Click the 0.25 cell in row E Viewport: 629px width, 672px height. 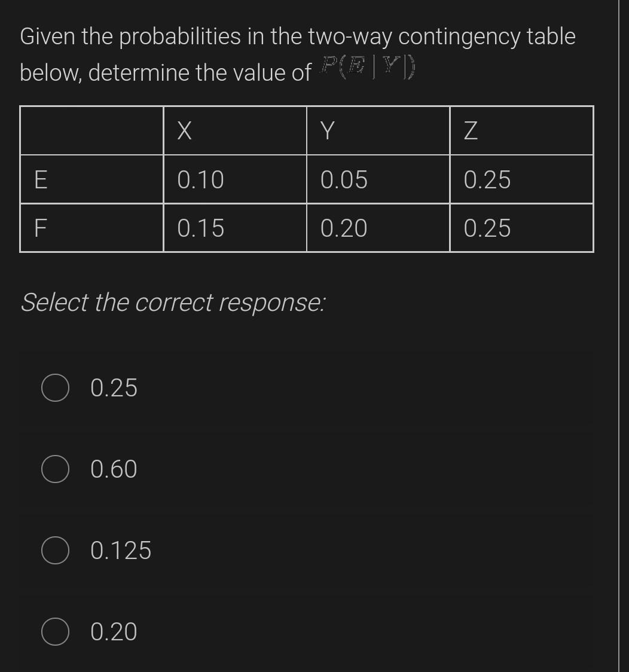tap(486, 179)
